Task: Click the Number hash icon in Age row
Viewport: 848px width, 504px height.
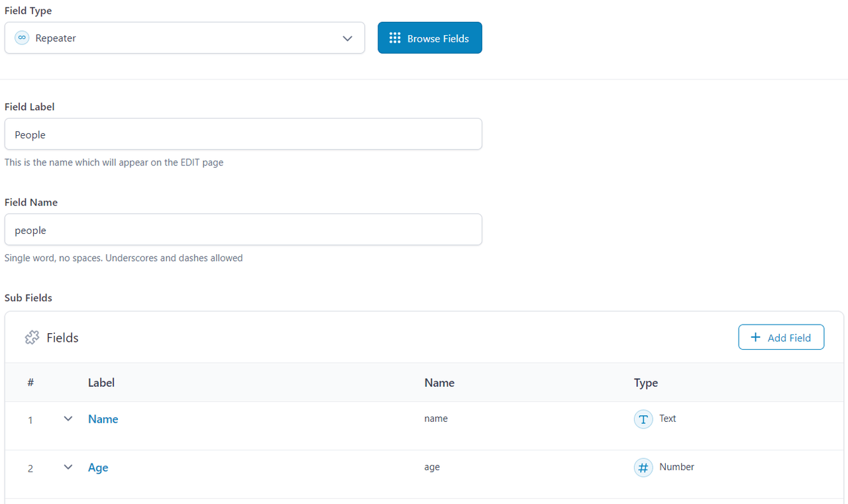Action: click(643, 468)
